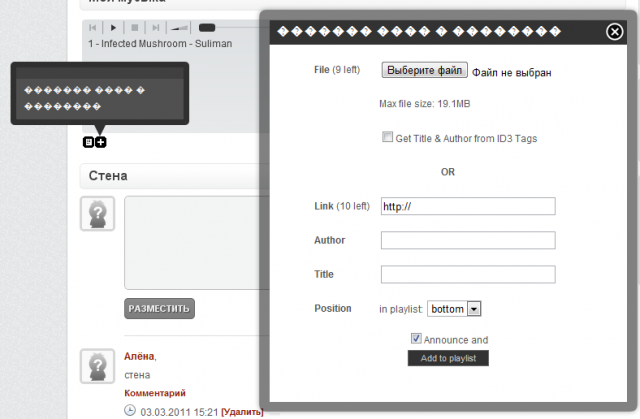Click the clock icon by post date

click(130, 410)
